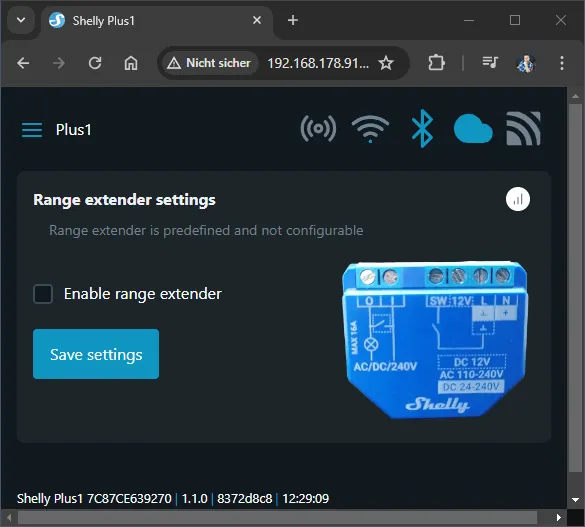Click the round signal bars icon
Viewport: 585px width, 527px height.
(x=518, y=199)
